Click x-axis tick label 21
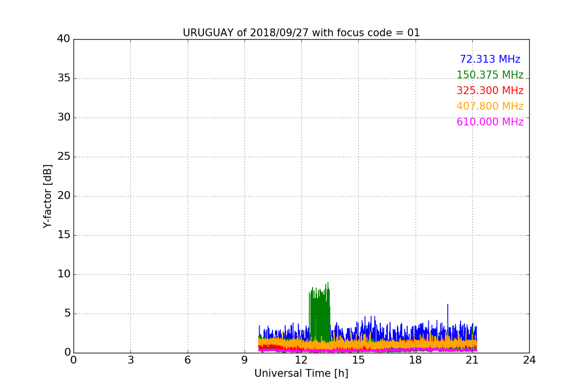Screen dimensions: 588x392 [x=472, y=360]
